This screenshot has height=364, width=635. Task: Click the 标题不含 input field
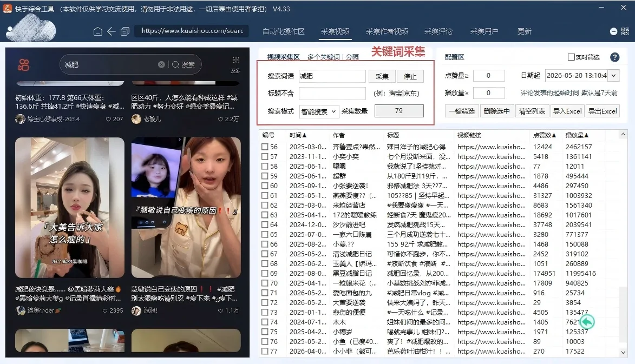(332, 94)
